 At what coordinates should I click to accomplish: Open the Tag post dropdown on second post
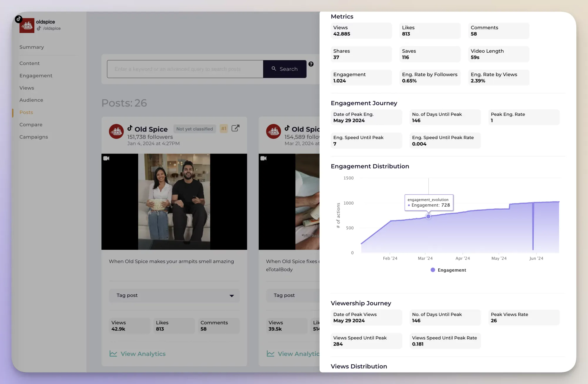click(x=293, y=295)
